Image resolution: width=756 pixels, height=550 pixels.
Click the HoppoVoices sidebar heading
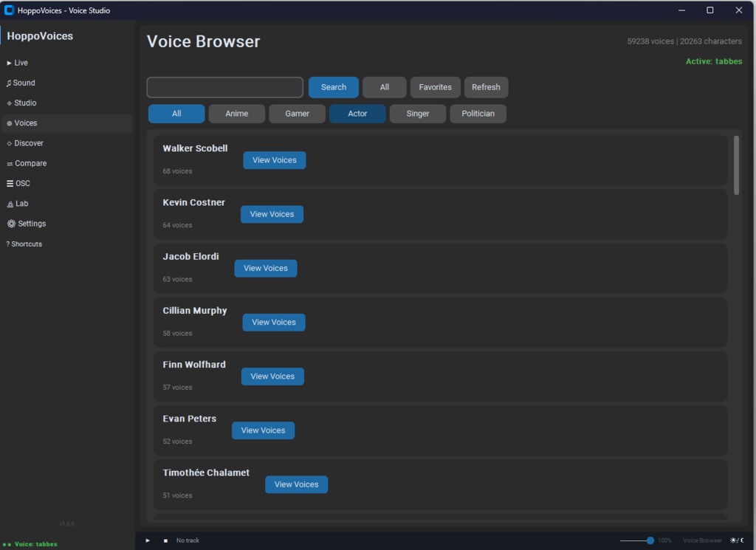pyautogui.click(x=40, y=36)
